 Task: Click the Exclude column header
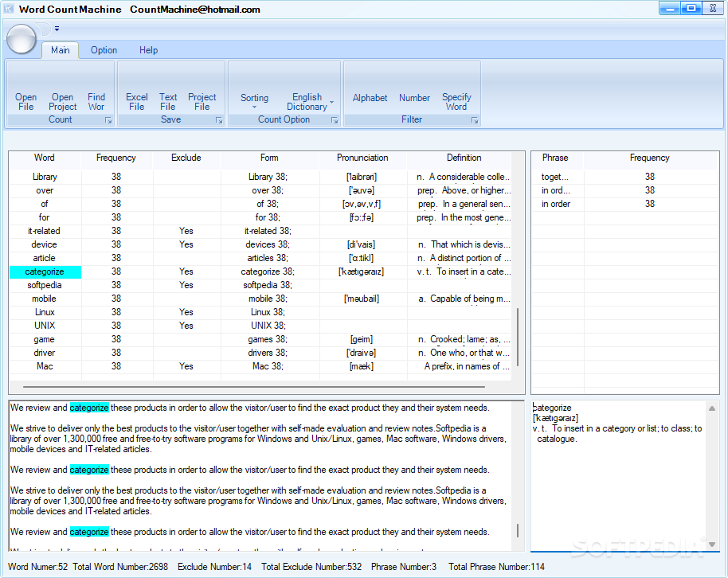point(186,158)
